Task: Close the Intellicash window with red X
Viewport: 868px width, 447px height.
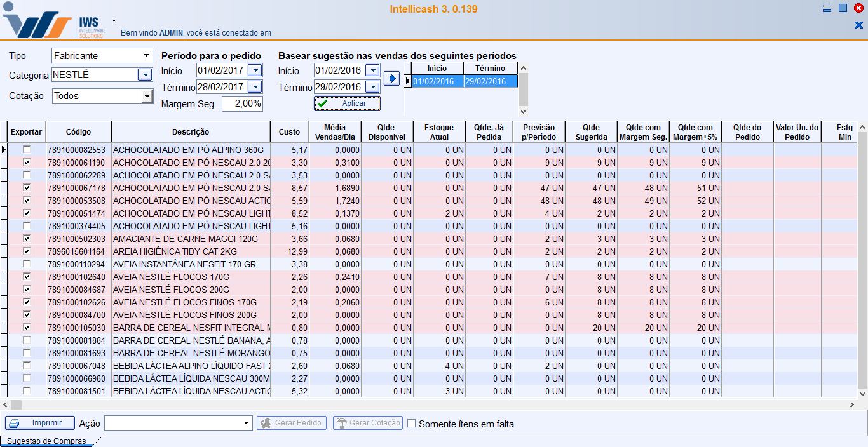Action: tap(858, 8)
